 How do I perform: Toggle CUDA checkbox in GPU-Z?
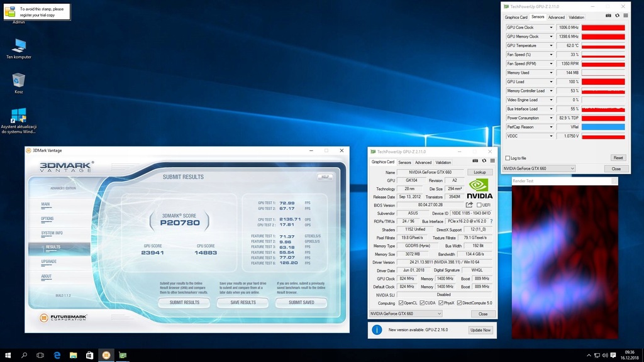pos(422,303)
